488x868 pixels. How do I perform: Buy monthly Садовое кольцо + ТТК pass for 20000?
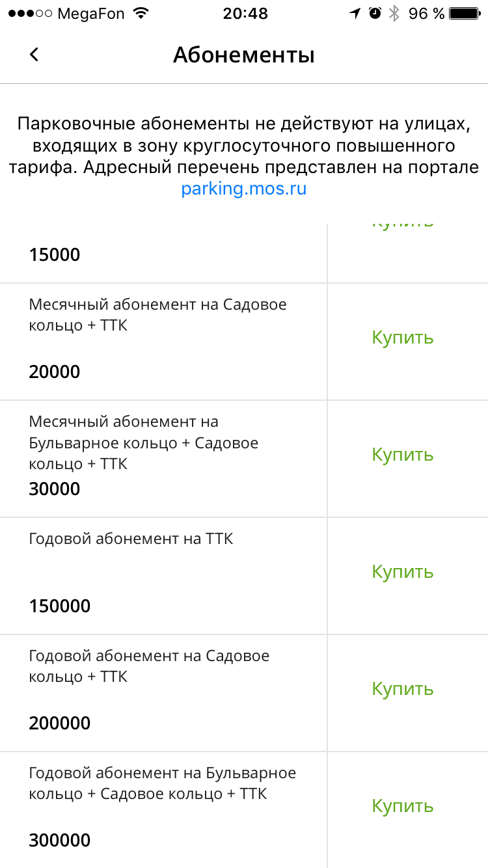pyautogui.click(x=403, y=338)
